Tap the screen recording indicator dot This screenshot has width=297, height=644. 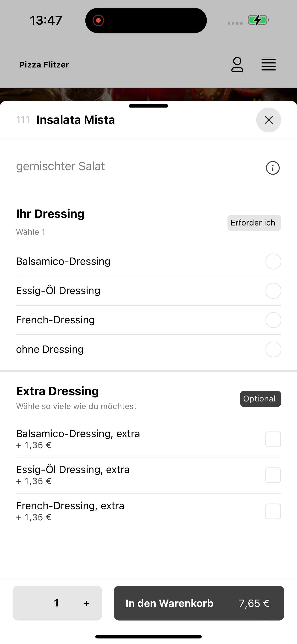[98, 20]
